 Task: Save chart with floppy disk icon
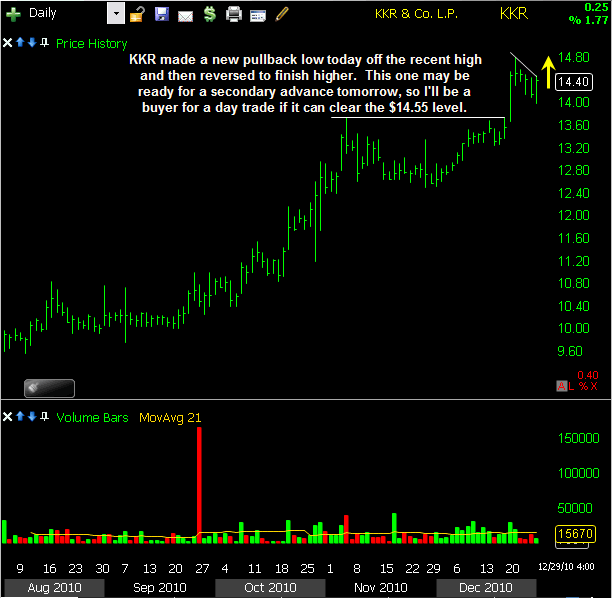[x=162, y=14]
